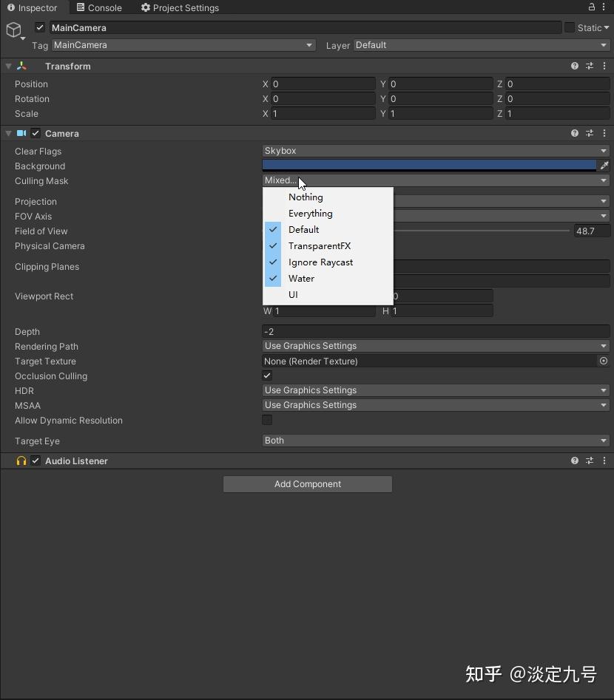This screenshot has width=614, height=700.
Task: Uncheck Water layer in culling mask
Action: coord(328,278)
